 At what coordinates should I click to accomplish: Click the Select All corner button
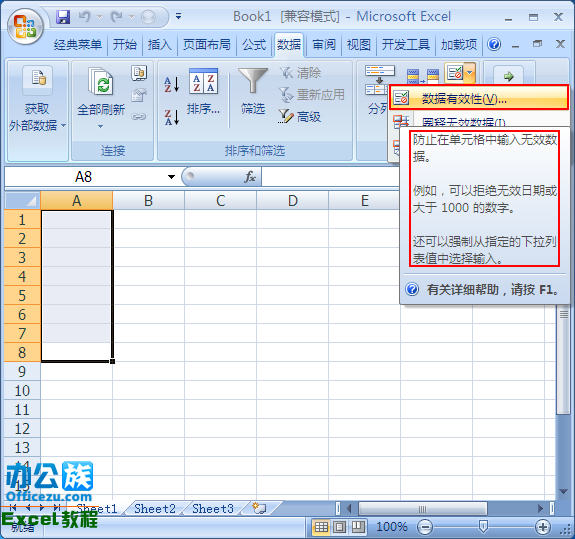click(22, 201)
